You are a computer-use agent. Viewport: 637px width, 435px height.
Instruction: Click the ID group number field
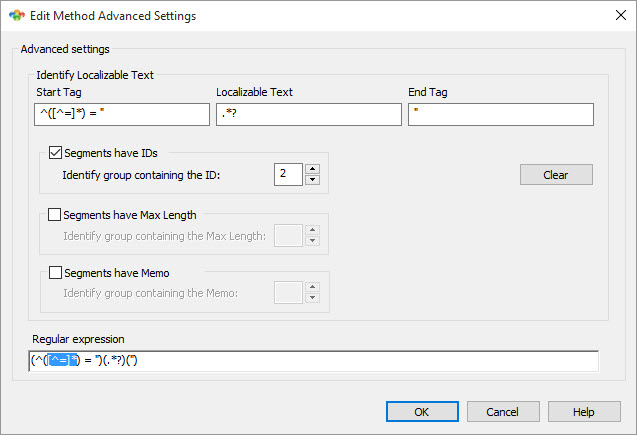click(x=288, y=174)
